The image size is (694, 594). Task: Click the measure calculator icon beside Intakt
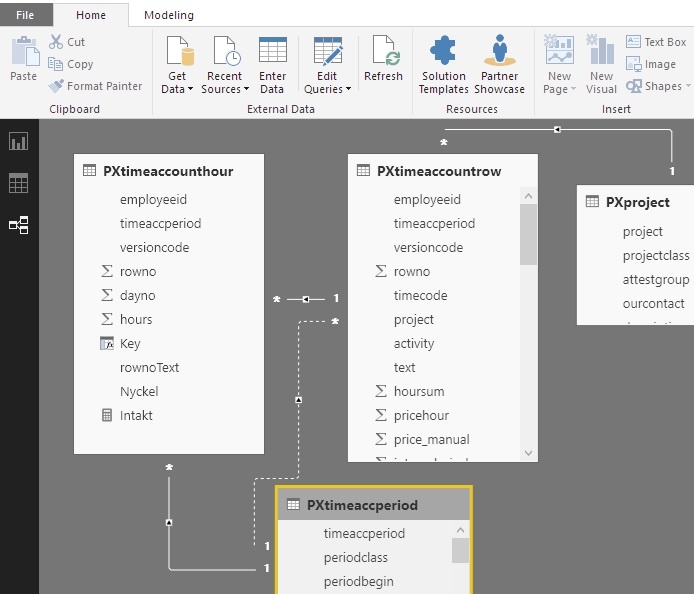107,415
